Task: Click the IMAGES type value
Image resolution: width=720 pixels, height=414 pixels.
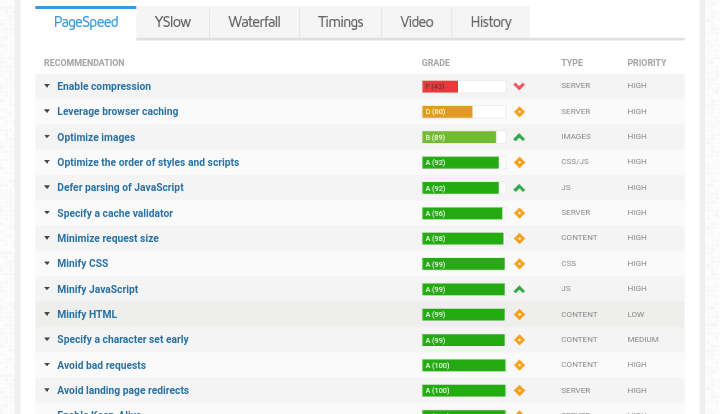Action: pyautogui.click(x=576, y=137)
